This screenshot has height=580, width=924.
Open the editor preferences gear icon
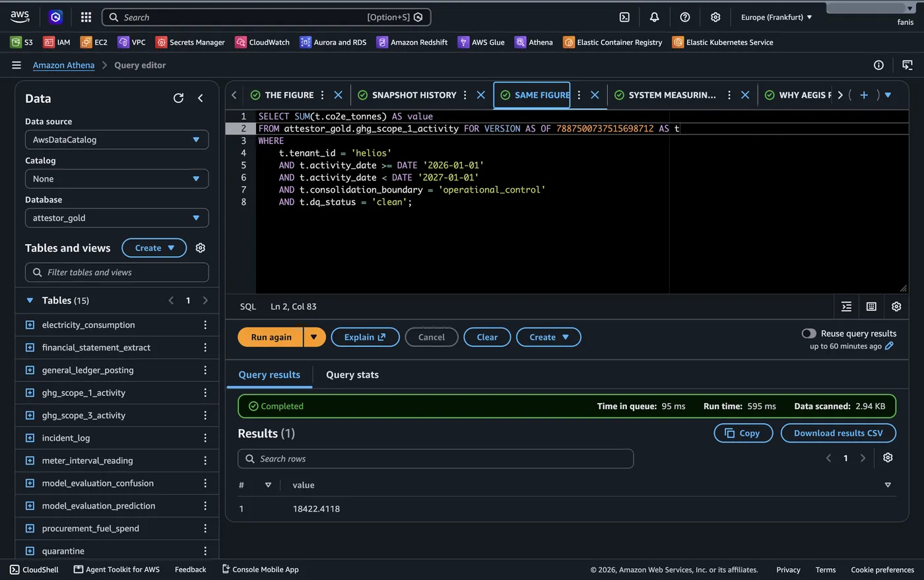click(896, 307)
